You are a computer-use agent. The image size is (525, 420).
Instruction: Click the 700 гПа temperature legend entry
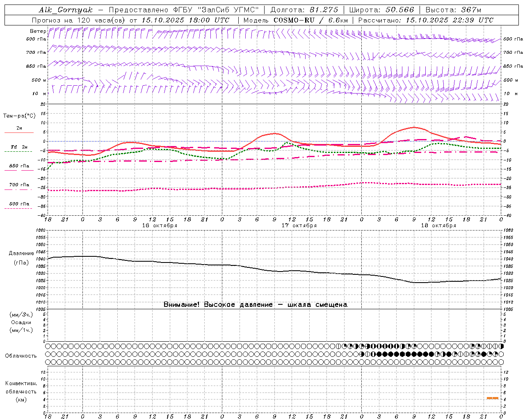19,185
